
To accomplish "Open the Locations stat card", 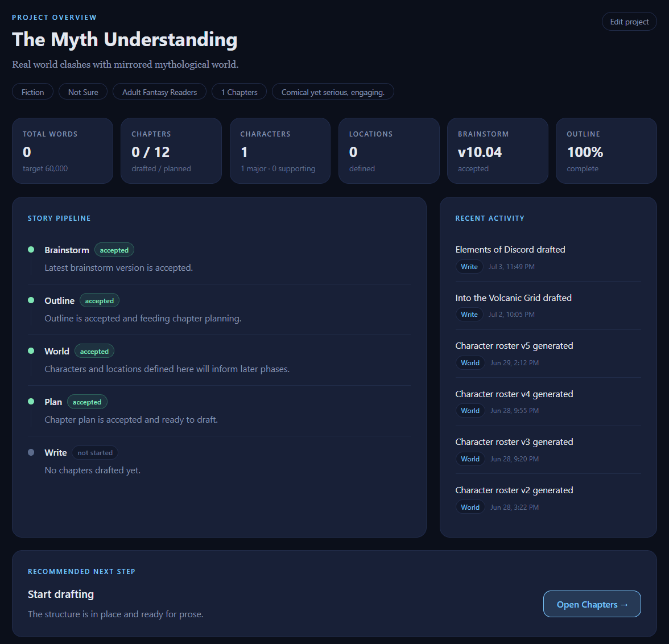I will tap(389, 151).
